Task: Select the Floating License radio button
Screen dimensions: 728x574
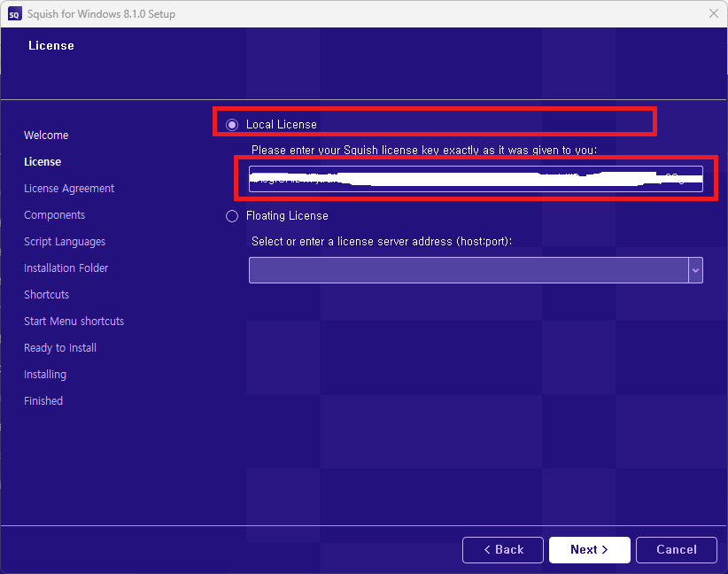Action: click(232, 216)
